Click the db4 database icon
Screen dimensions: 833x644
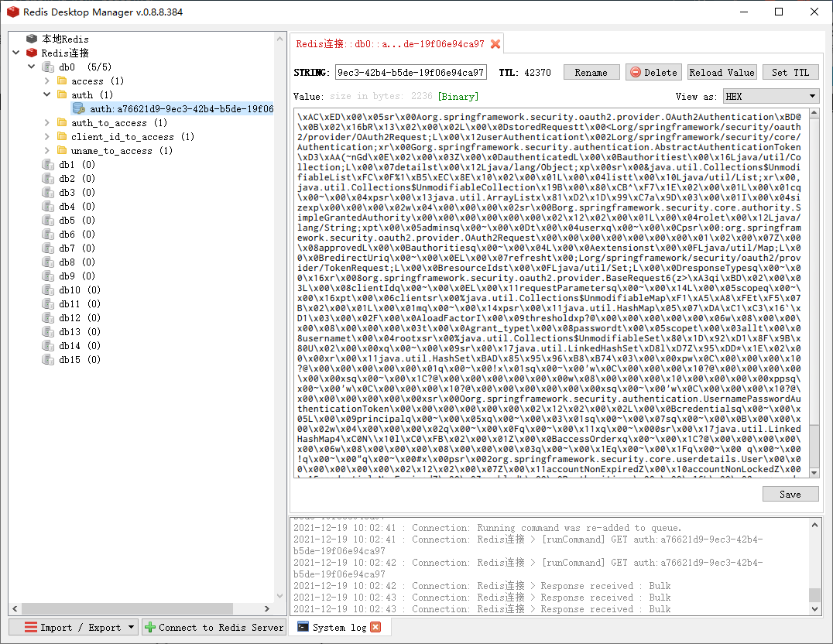coord(48,206)
